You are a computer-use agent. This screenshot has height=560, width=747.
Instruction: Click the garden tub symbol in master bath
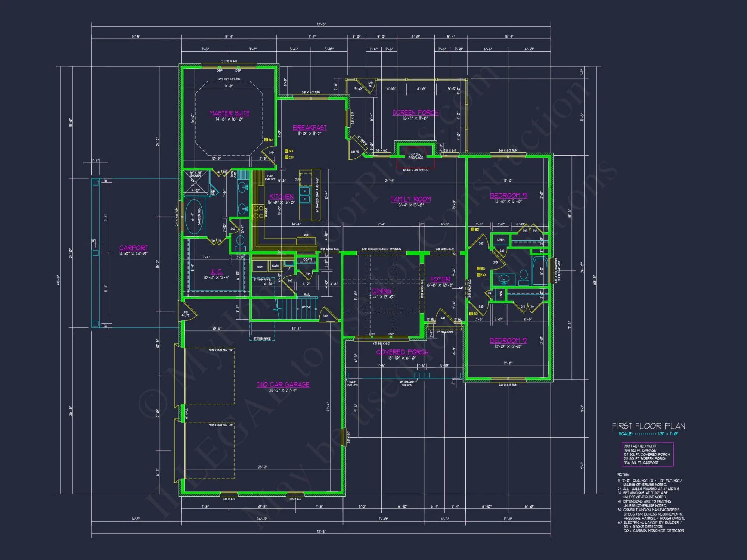(x=194, y=217)
